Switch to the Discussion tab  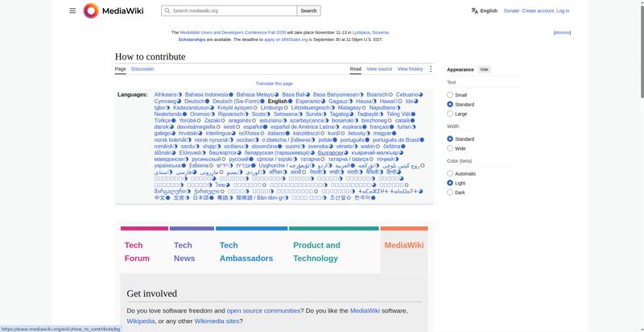142,69
